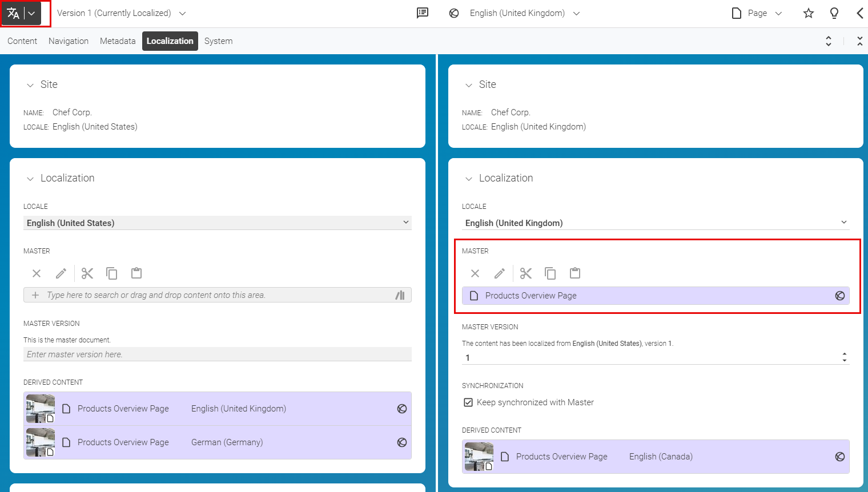This screenshot has height=492, width=868.
Task: Open the English (United States) locale dropdown
Action: point(217,223)
